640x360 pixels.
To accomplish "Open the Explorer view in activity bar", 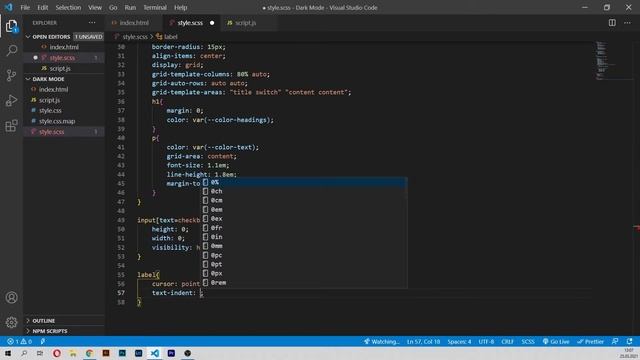I will [x=11, y=26].
